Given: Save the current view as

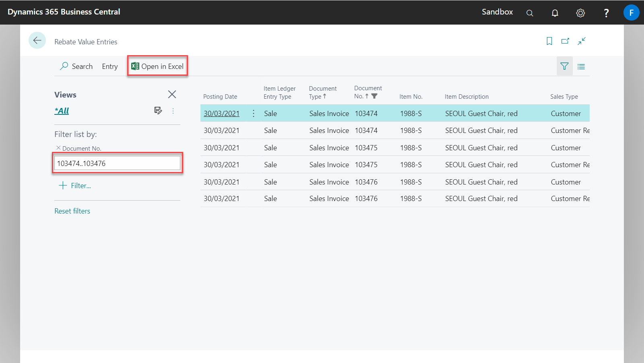Looking at the screenshot, I should point(158,110).
